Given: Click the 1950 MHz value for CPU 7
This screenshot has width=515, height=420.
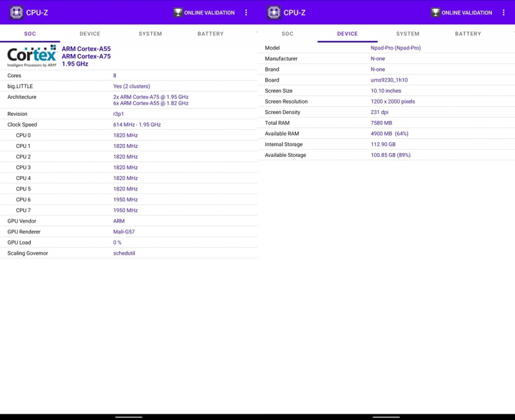Looking at the screenshot, I should click(x=126, y=210).
